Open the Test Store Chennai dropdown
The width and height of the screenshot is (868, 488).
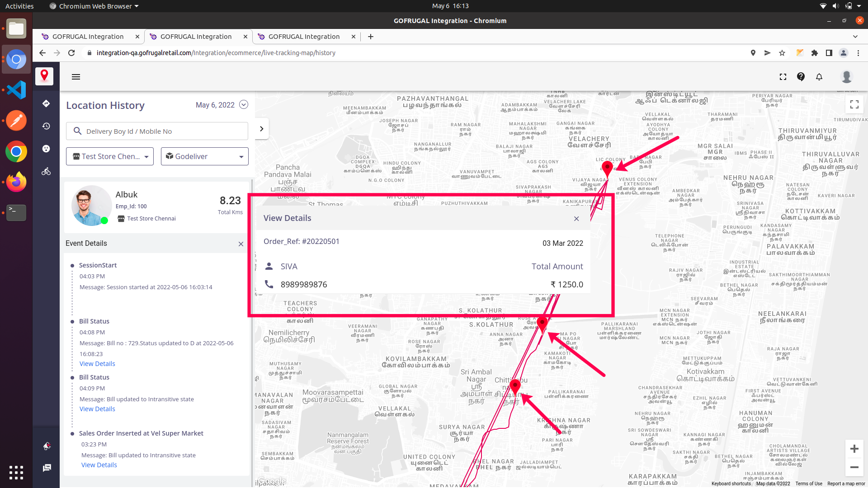click(110, 156)
